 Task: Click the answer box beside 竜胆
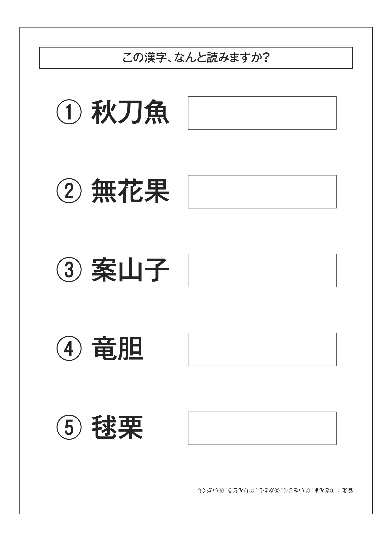[x=262, y=349]
